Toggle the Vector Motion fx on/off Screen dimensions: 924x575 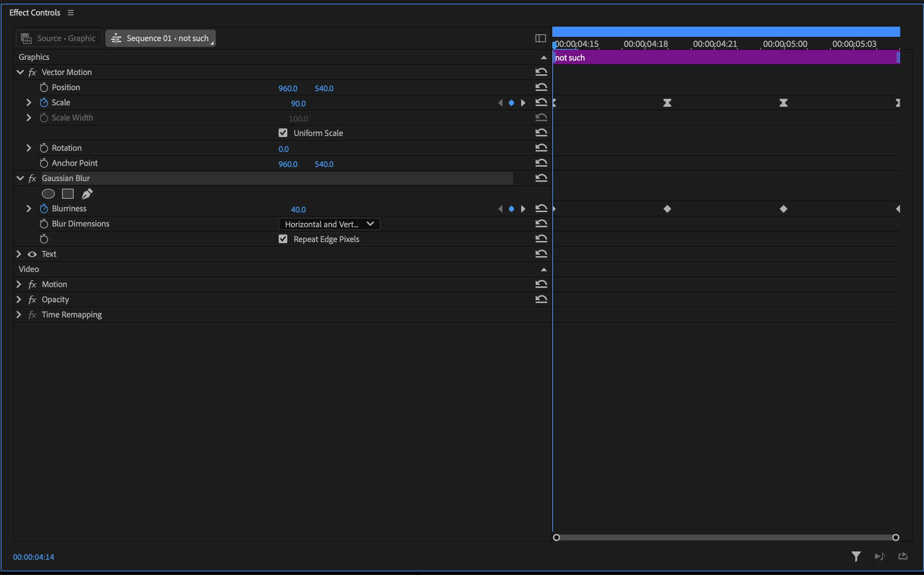pos(32,72)
